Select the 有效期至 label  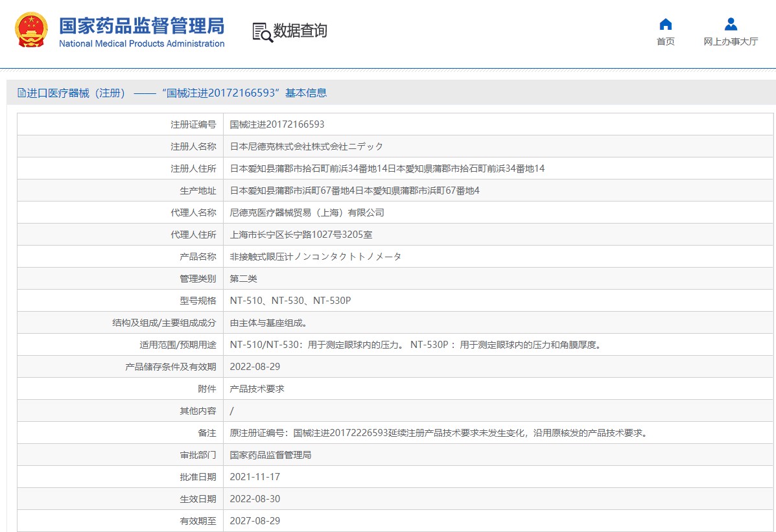(x=198, y=521)
